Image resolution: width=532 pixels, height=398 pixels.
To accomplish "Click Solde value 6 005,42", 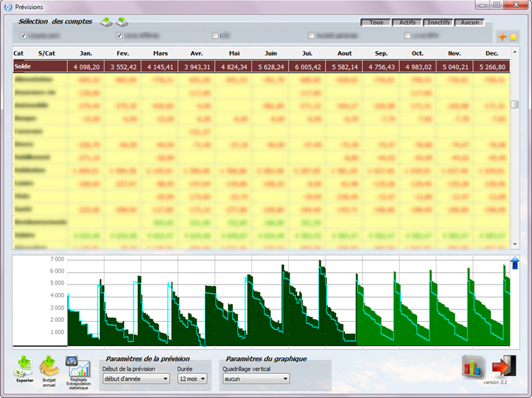I will pos(308,67).
